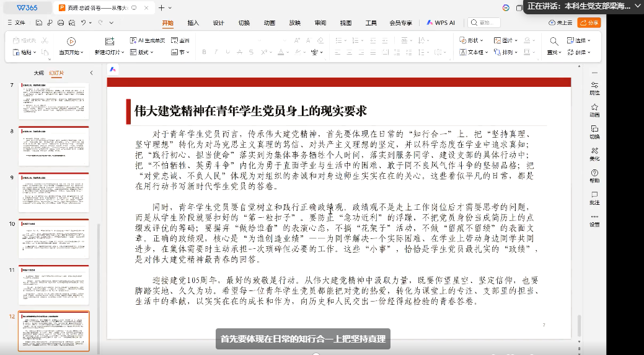Switch to the 插入 ribbon tab
The width and height of the screenshot is (644, 355).
click(x=193, y=23)
